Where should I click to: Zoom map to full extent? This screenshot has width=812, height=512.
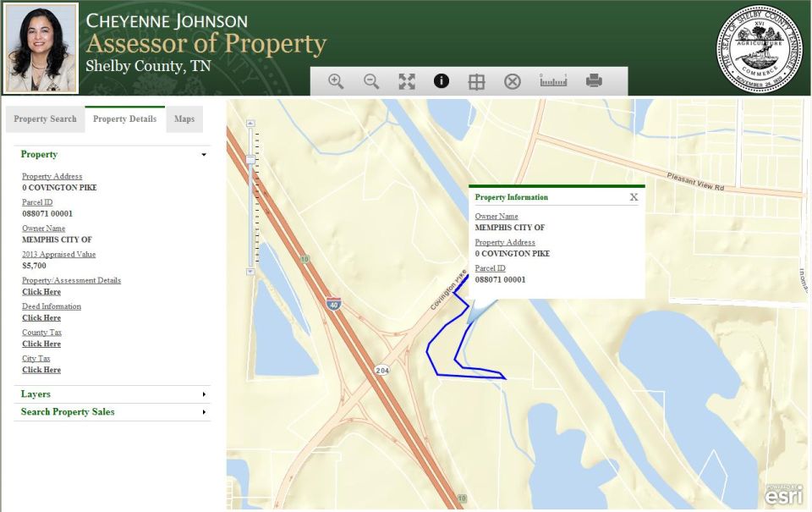point(407,81)
